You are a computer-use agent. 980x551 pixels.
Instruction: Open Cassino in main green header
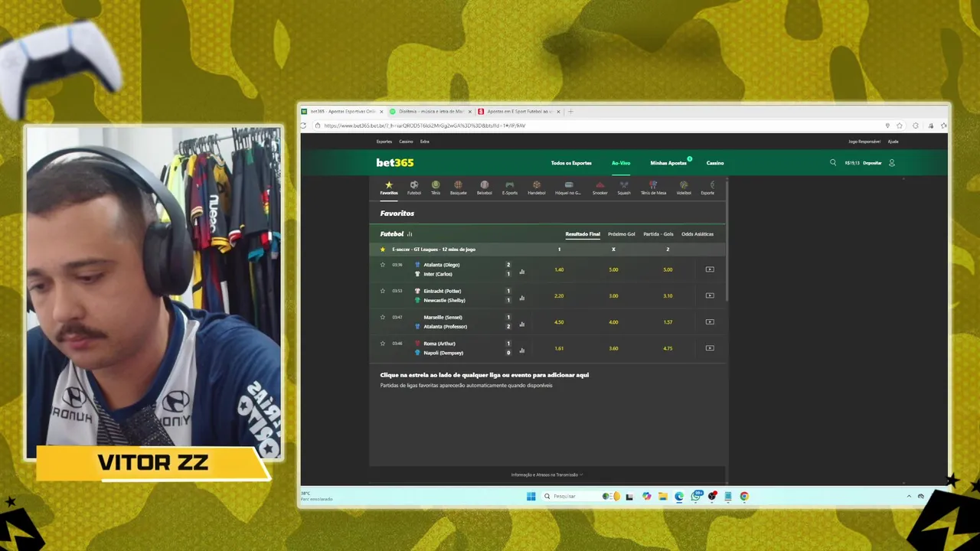tap(715, 163)
